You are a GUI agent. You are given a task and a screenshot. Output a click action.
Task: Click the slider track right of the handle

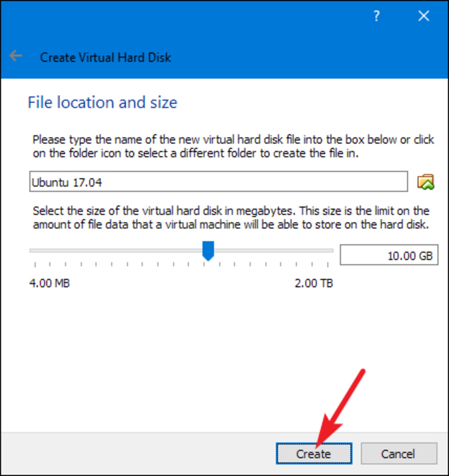point(274,251)
